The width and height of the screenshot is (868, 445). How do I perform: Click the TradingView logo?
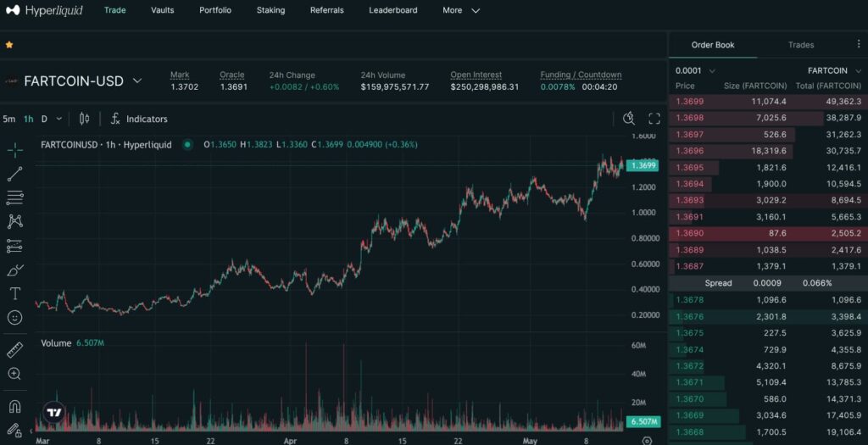point(53,412)
